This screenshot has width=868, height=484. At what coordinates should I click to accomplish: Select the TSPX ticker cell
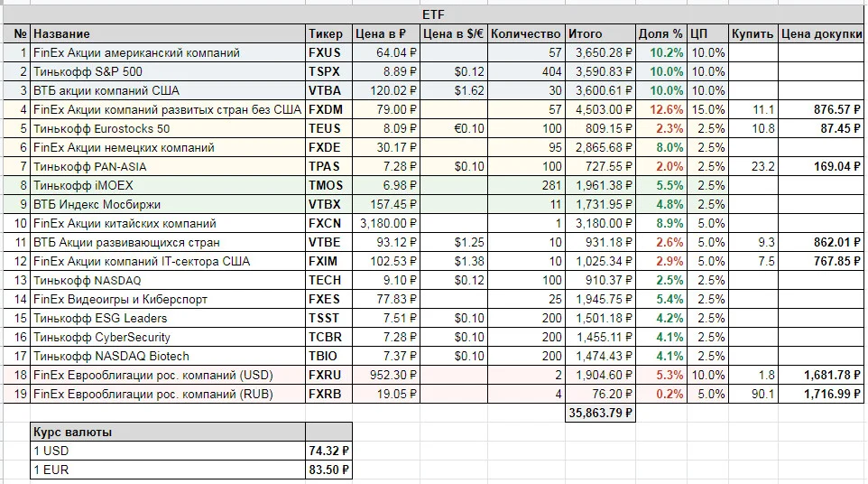point(328,71)
